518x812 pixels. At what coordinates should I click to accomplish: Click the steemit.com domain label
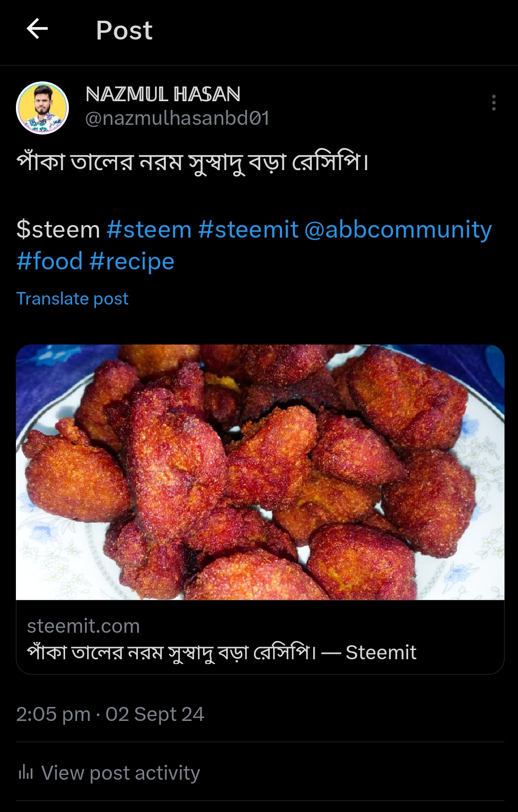(x=83, y=626)
